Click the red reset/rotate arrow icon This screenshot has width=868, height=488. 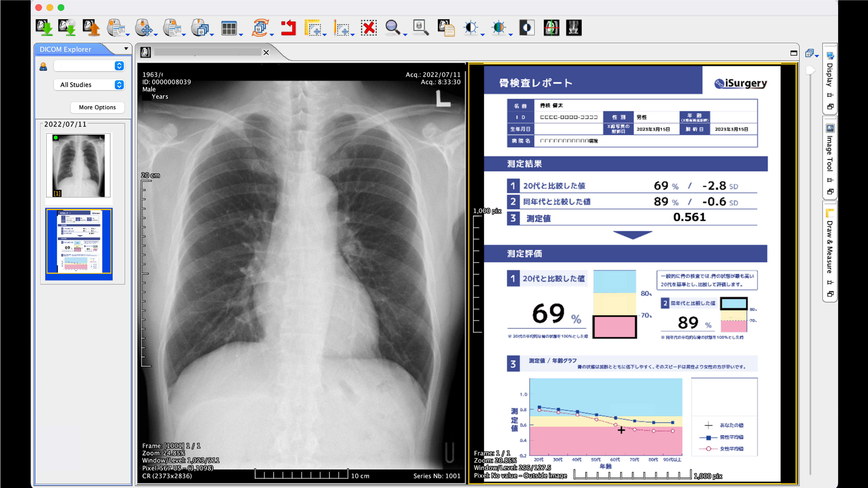[x=288, y=28]
